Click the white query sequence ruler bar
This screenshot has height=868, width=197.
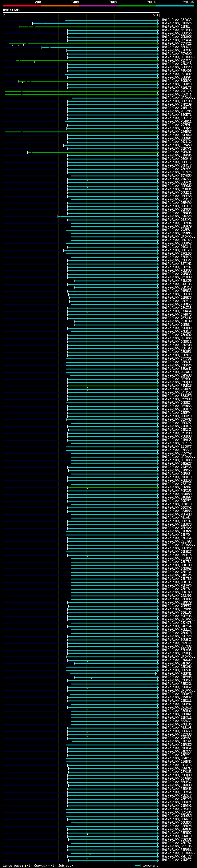[x=81, y=12]
